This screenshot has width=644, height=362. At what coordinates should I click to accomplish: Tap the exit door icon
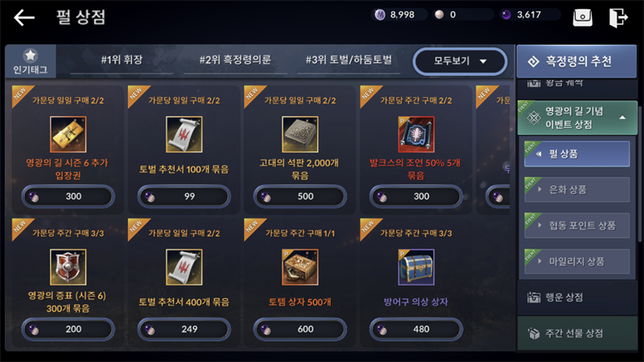618,18
